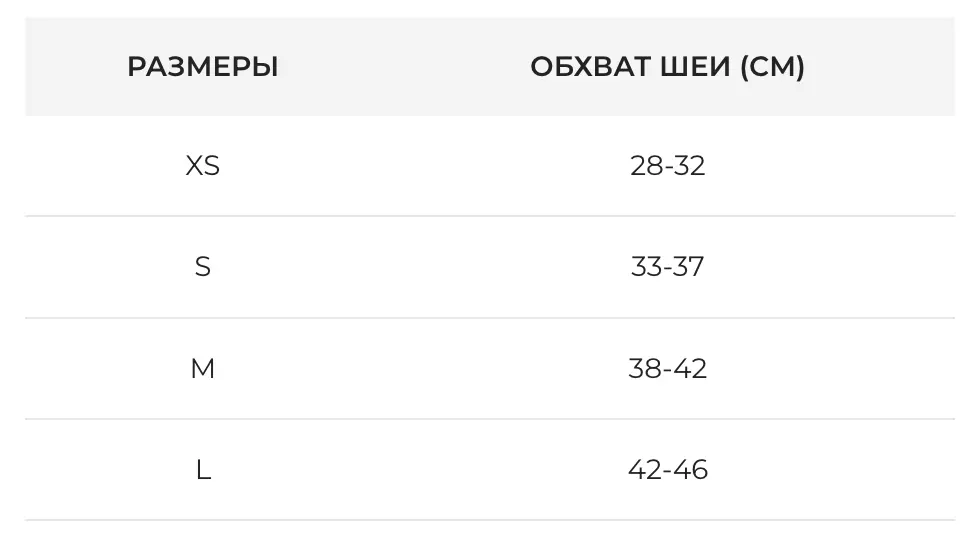Click the 33-37 neck girth value
This screenshot has height=542, width=980.
click(667, 267)
